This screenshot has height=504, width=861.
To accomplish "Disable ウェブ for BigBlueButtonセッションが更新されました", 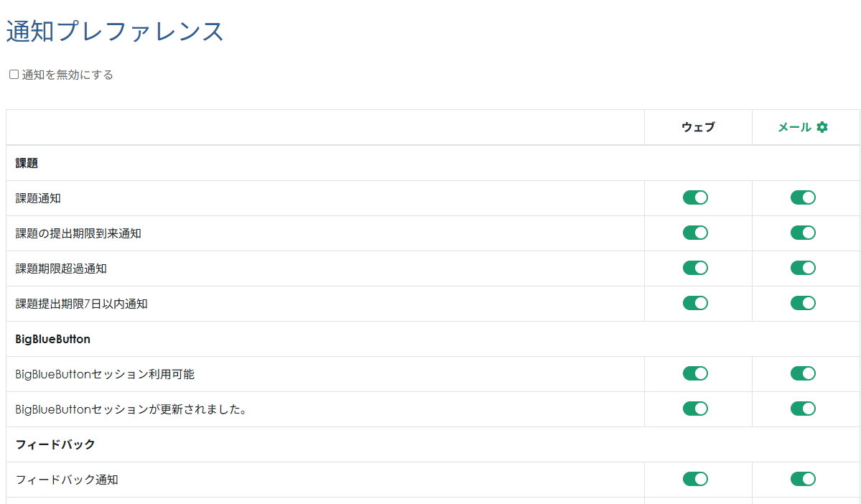I will coord(695,409).
